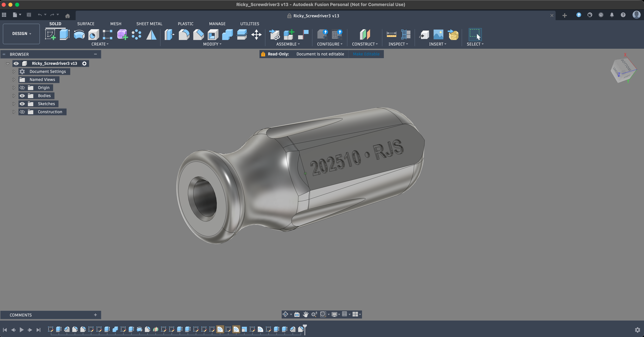Select the Move/Copy tool

(x=256, y=34)
